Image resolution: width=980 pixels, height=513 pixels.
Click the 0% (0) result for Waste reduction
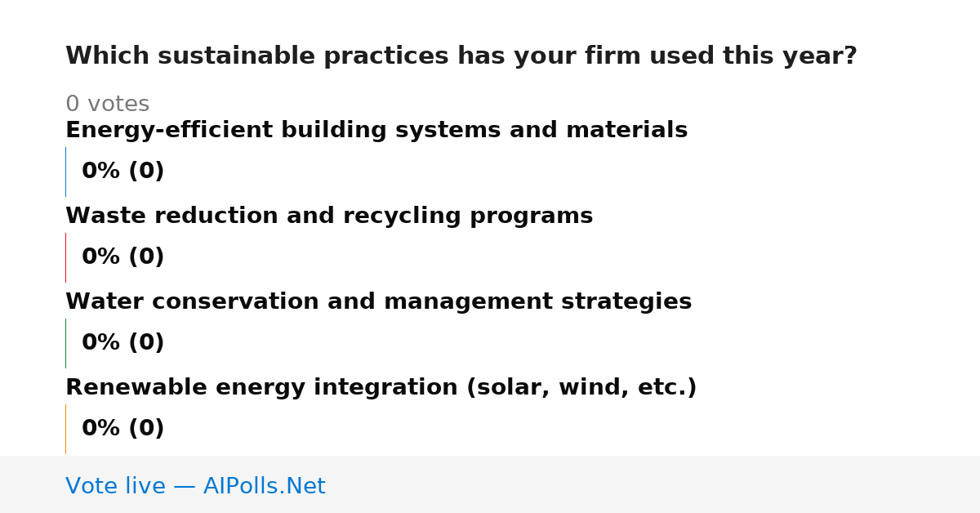(x=123, y=257)
